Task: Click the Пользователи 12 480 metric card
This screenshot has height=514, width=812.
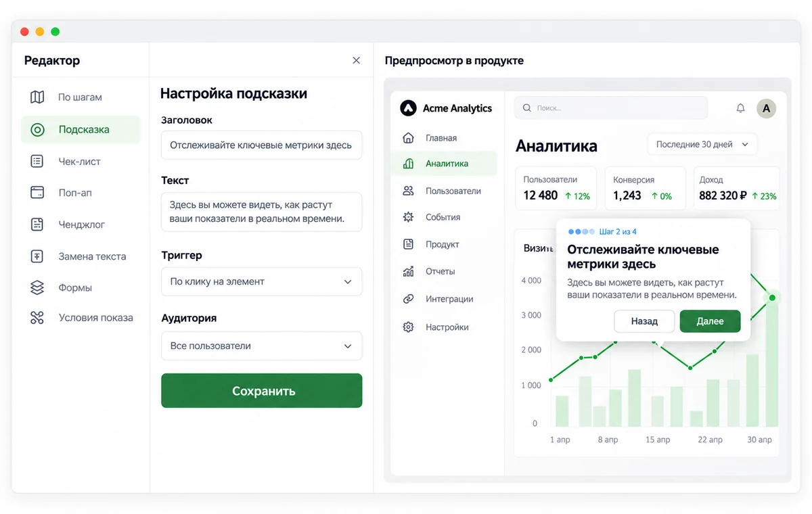Action: [x=556, y=188]
